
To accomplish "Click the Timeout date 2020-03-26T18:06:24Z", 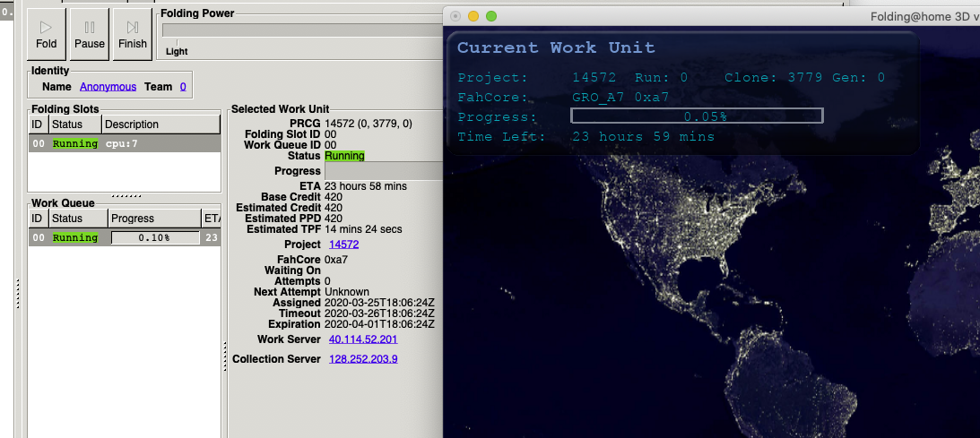I will [379, 313].
